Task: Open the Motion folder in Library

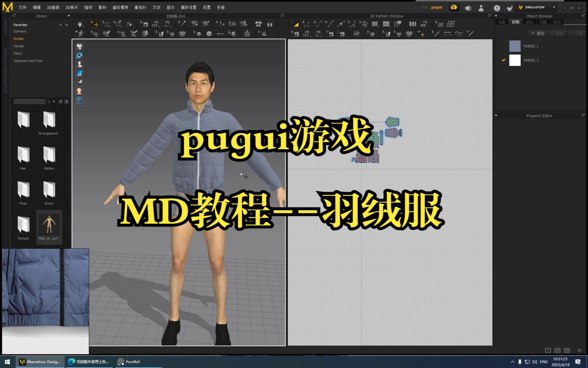Action: pyautogui.click(x=49, y=157)
